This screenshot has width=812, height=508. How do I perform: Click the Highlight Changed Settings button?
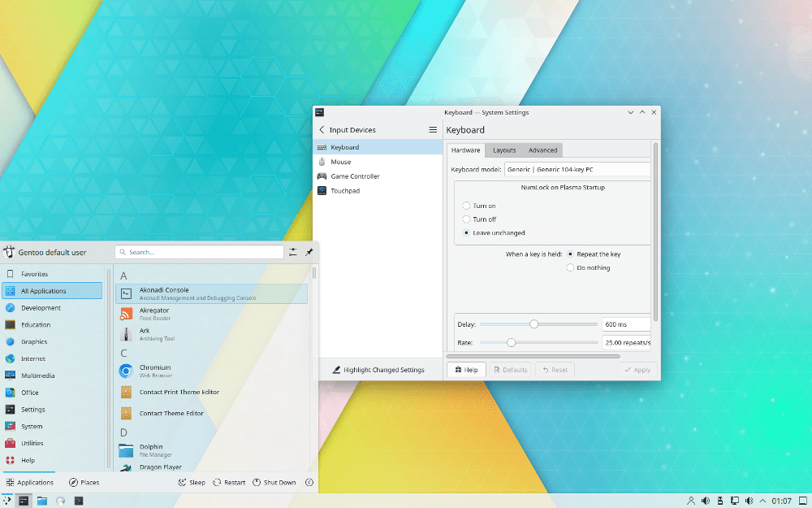click(378, 369)
